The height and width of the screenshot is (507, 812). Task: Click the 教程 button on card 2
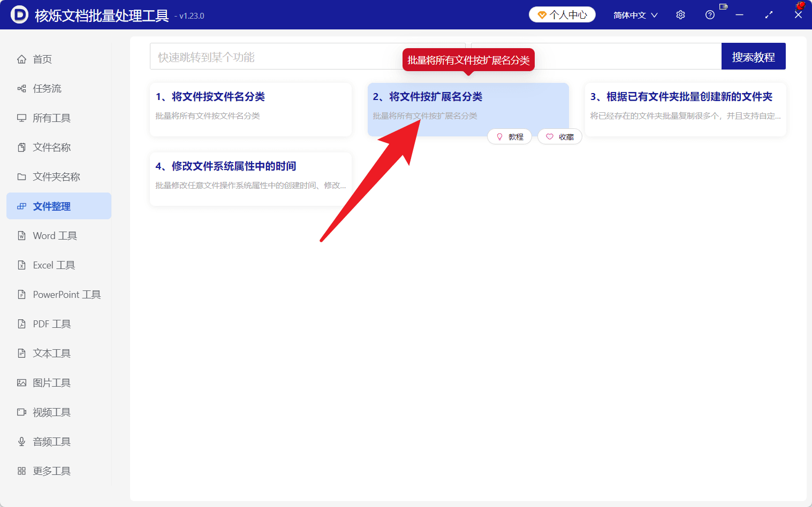click(x=510, y=137)
